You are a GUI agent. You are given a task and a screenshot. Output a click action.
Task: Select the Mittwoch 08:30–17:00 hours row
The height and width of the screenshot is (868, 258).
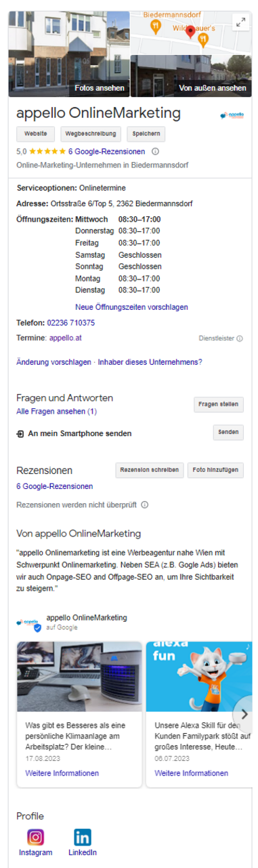coord(118,219)
